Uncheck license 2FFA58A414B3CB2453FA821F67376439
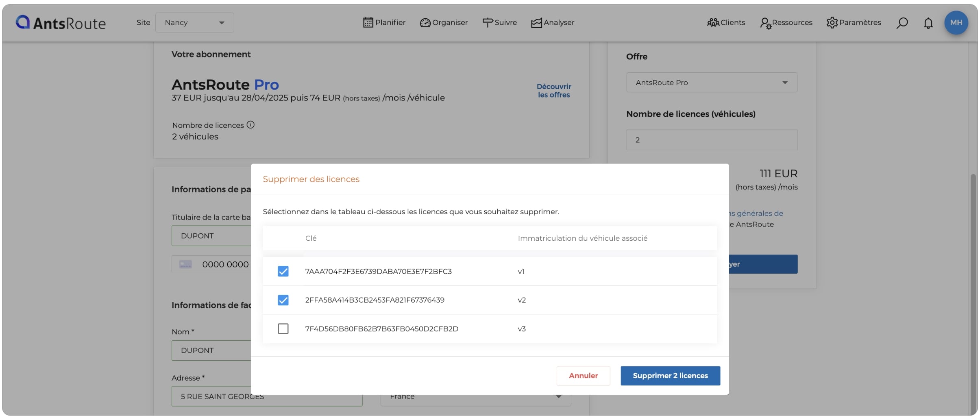Image resolution: width=980 pixels, height=418 pixels. 283,300
